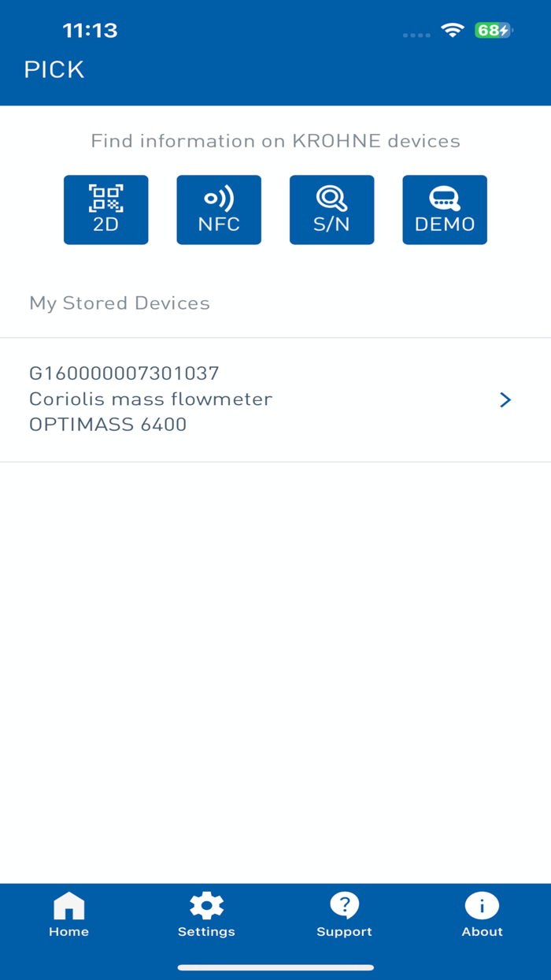
Task: Open the 2D barcode scanner
Action: [105, 210]
